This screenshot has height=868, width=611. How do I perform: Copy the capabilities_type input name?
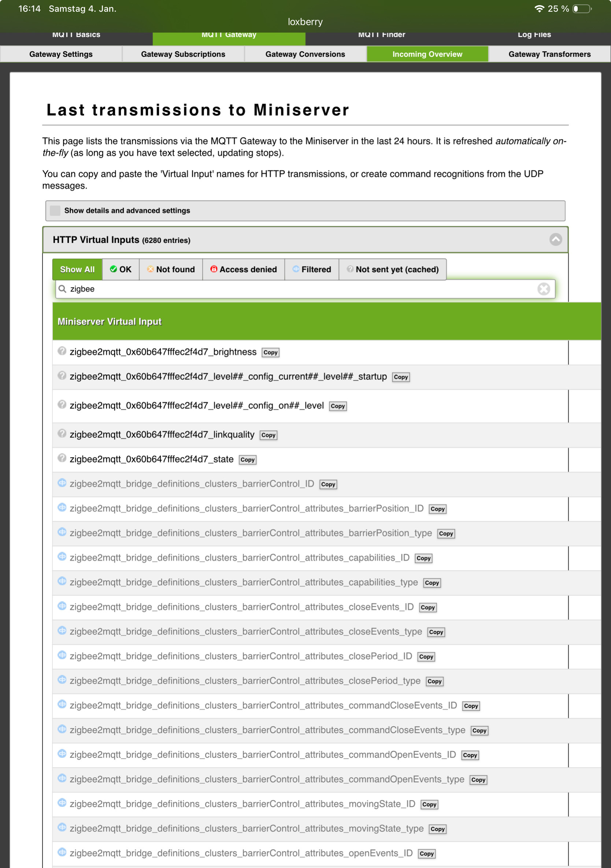pos(432,583)
